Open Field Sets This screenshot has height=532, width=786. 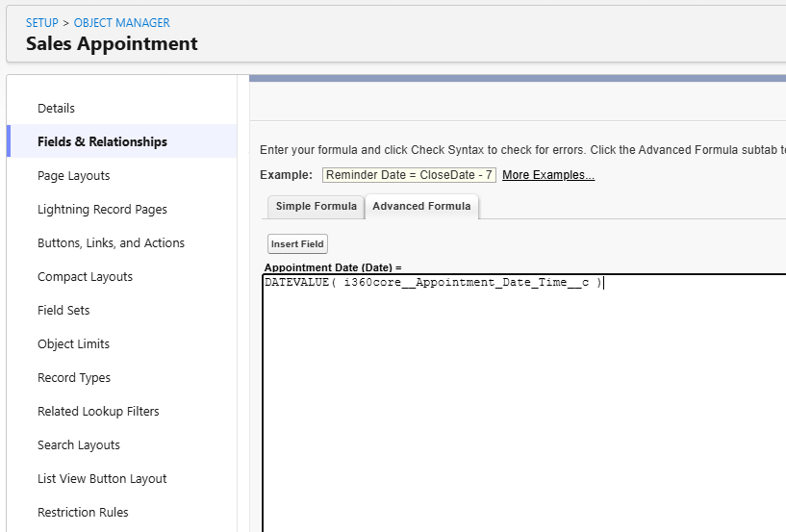63,311
